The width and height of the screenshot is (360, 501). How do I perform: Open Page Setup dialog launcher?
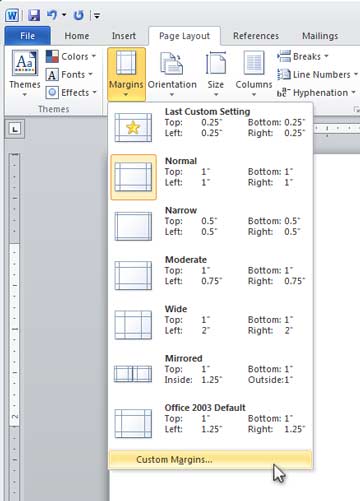356,109
